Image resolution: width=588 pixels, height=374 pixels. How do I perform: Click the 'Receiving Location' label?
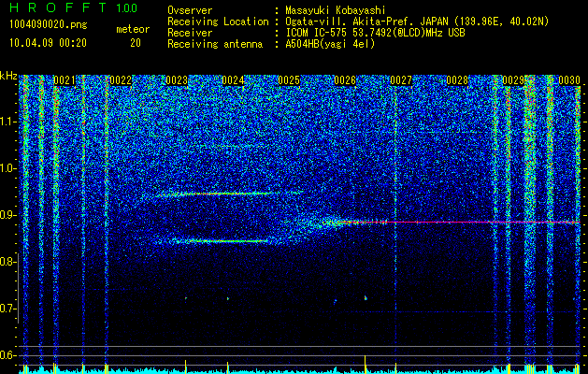(x=218, y=22)
